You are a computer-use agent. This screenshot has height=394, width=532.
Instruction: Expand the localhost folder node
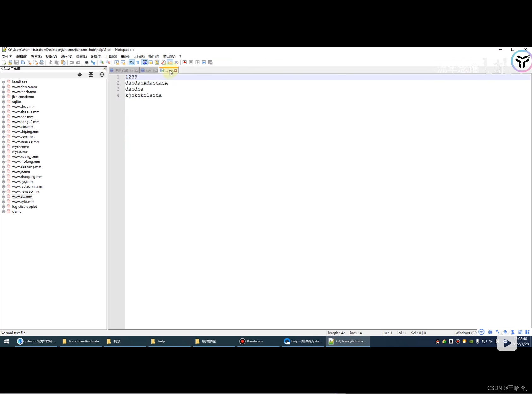tap(3, 82)
